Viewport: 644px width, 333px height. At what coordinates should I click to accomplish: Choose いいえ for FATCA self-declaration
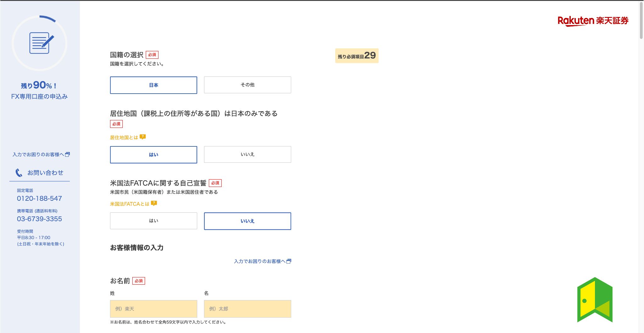click(x=247, y=221)
